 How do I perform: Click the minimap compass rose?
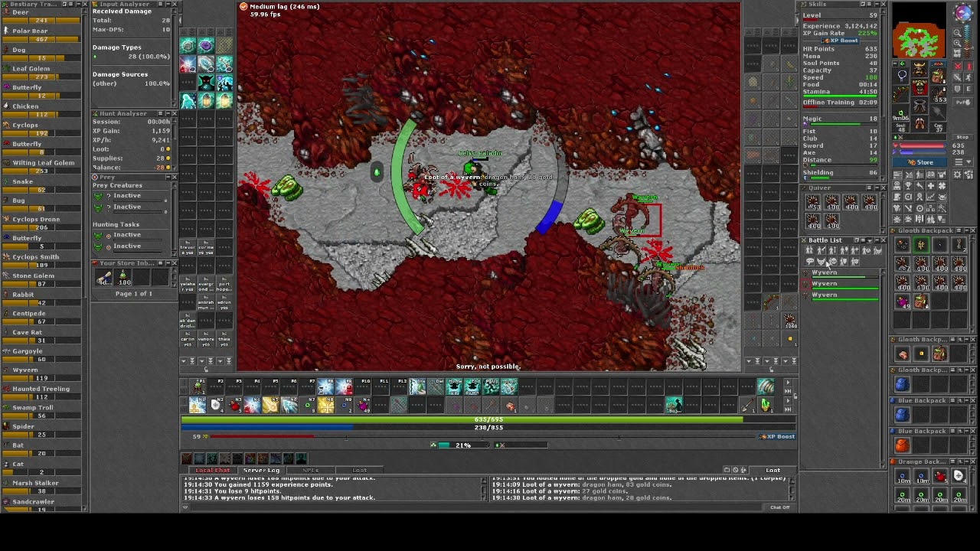[964, 12]
